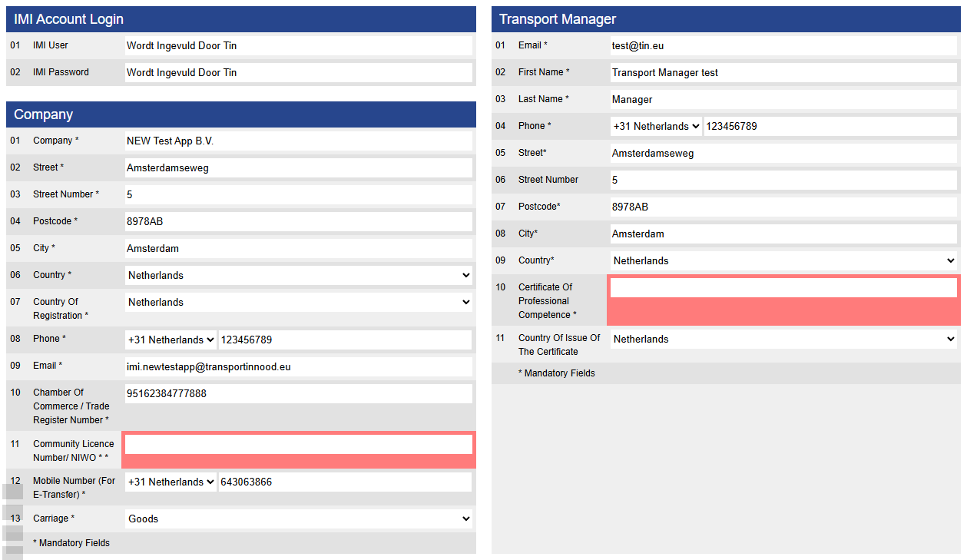Click the Company Email field showing imi.newtestapp address

298,366
